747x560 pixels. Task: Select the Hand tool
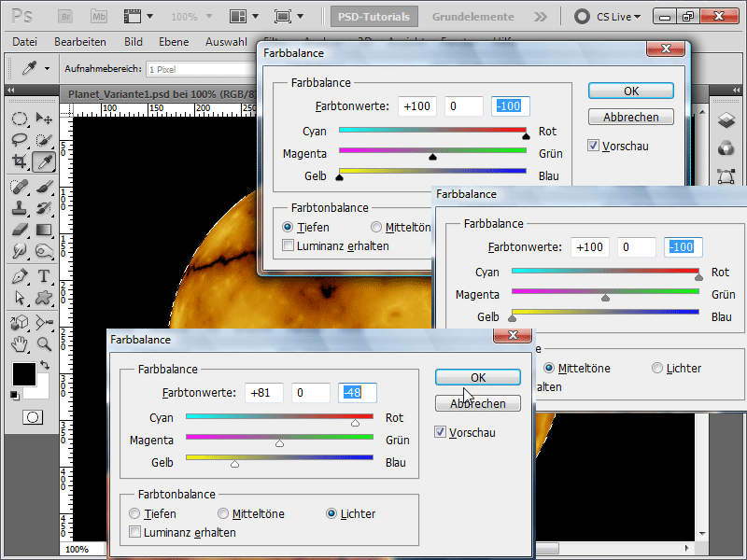coord(19,343)
